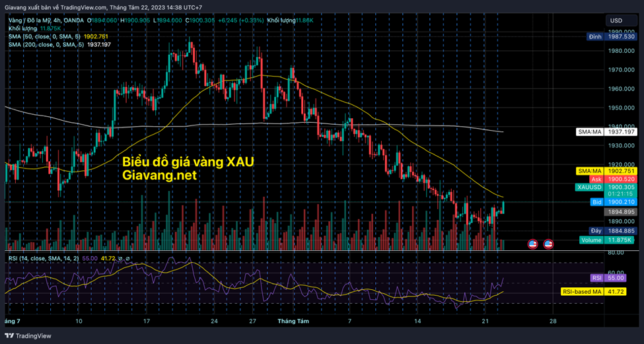This screenshot has width=644, height=344.
Task: Click the second US flag economic event icon
Action: tap(548, 244)
